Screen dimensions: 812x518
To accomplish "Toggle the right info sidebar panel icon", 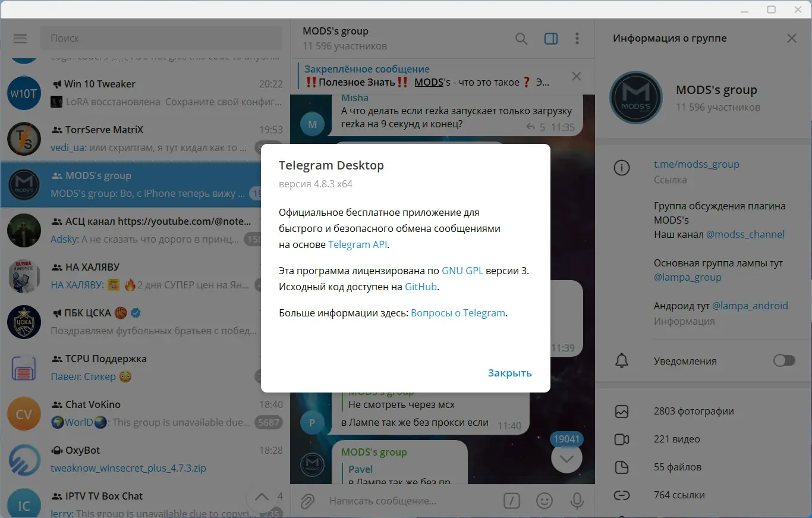I will tap(551, 39).
